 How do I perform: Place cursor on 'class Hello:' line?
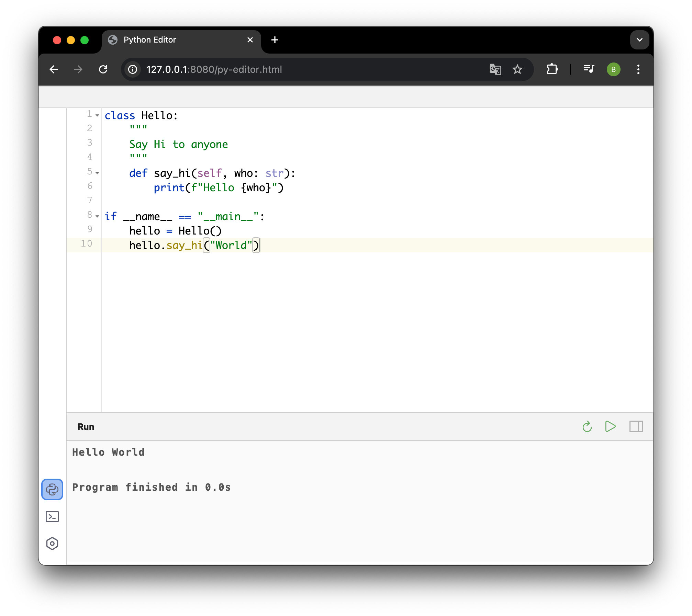(141, 116)
